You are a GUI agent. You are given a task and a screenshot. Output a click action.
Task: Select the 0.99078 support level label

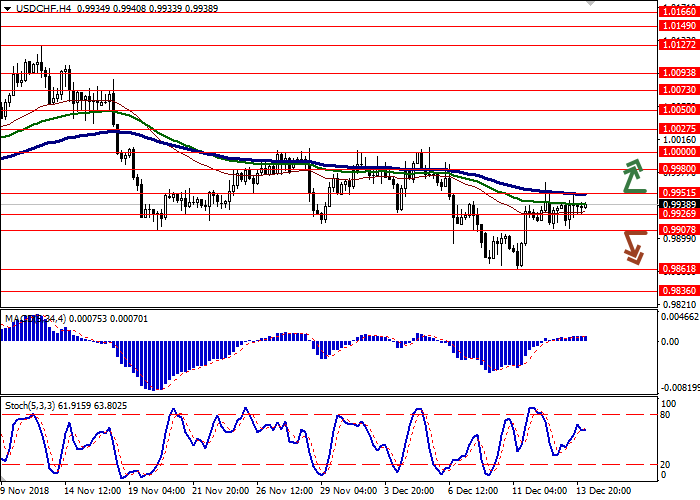coord(679,230)
